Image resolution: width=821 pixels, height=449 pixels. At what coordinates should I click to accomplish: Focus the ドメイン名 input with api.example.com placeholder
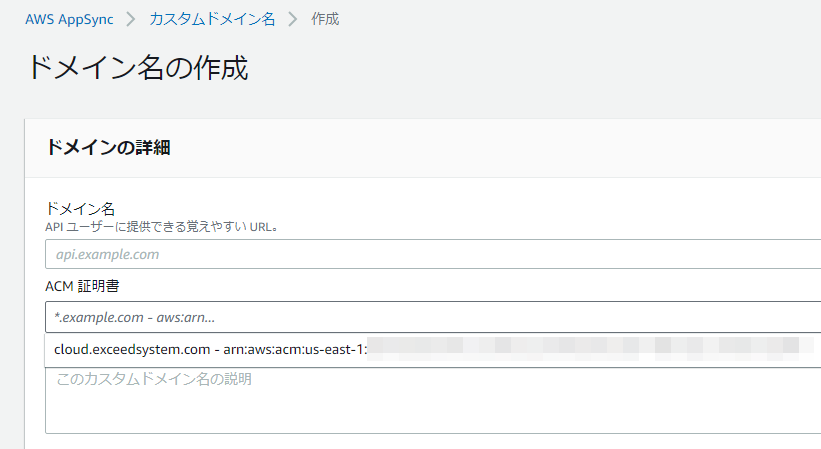click(433, 254)
